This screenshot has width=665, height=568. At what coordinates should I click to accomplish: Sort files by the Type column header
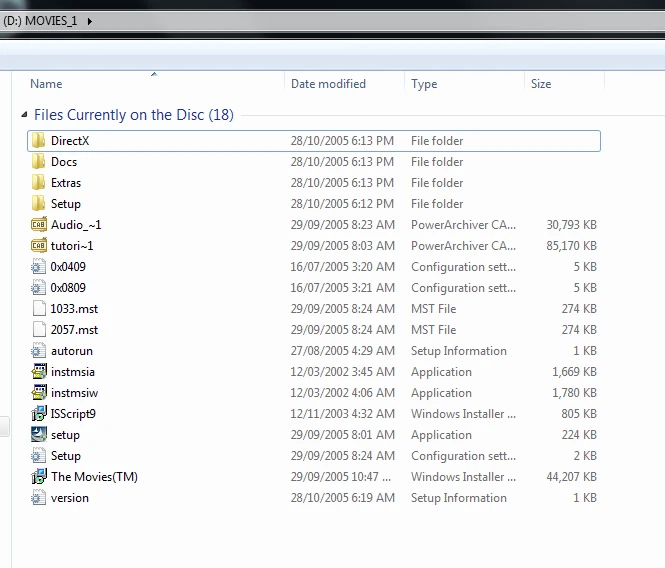(x=424, y=84)
